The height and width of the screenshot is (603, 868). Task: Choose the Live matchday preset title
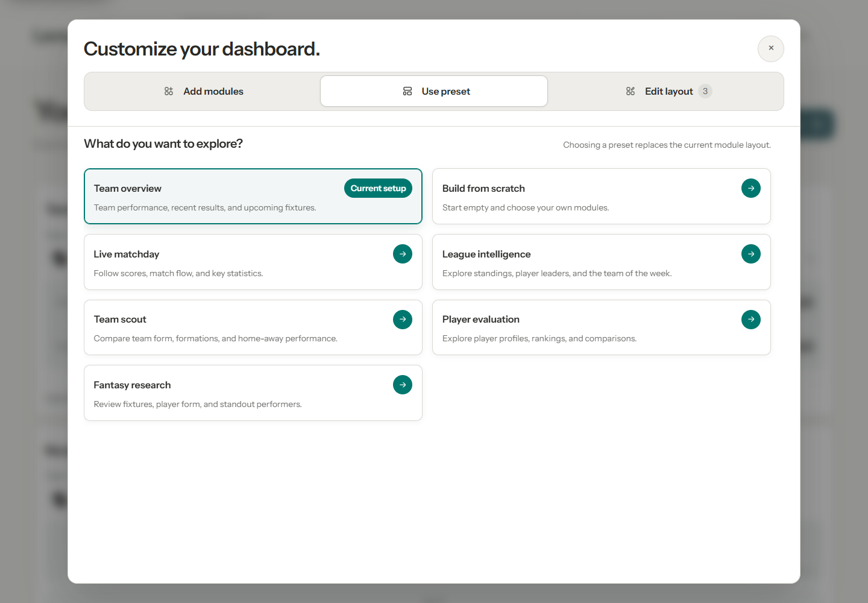(127, 254)
